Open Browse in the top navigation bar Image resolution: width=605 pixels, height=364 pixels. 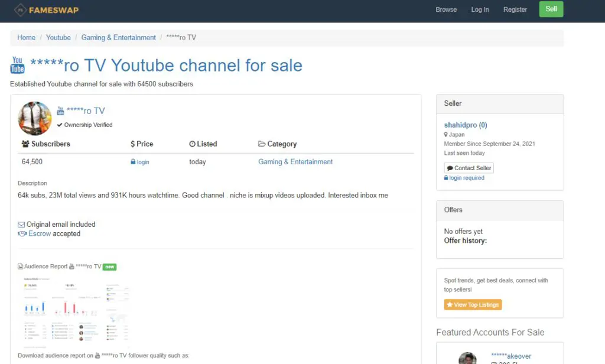tap(446, 9)
